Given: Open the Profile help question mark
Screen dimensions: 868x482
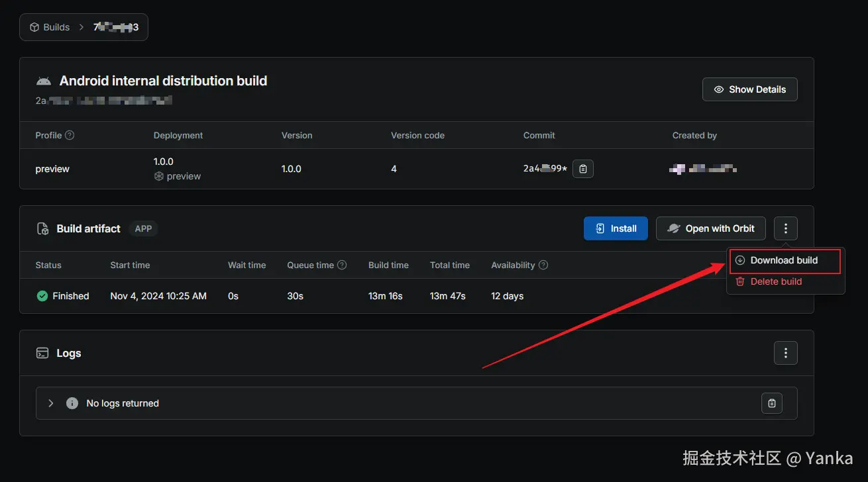Looking at the screenshot, I should point(70,135).
